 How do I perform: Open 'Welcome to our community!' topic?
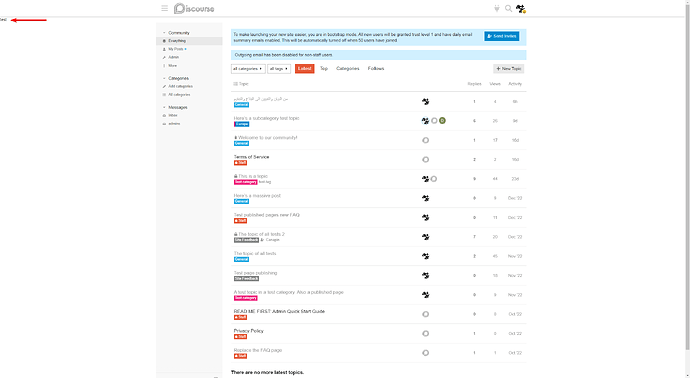coord(268,138)
